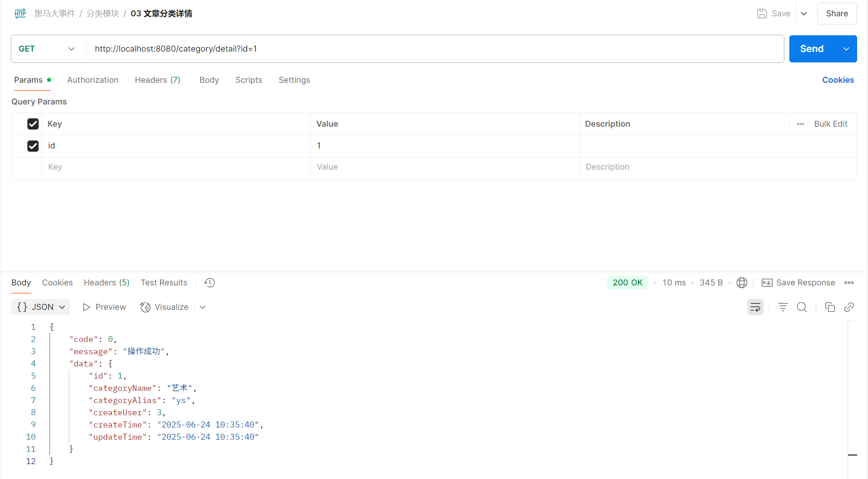This screenshot has width=868, height=479.
Task: Open the GET method dropdown
Action: pyautogui.click(x=47, y=49)
